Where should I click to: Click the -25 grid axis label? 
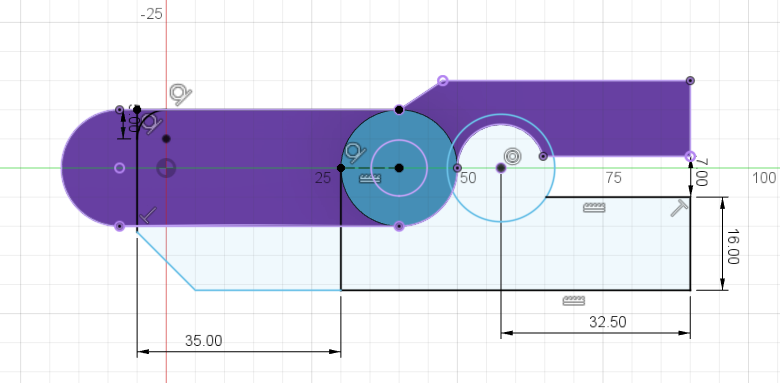tap(151, 14)
